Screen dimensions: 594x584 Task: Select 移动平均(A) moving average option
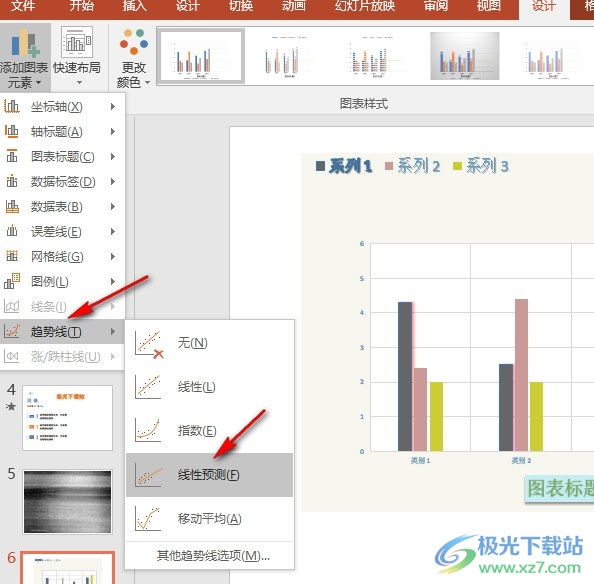tap(209, 518)
